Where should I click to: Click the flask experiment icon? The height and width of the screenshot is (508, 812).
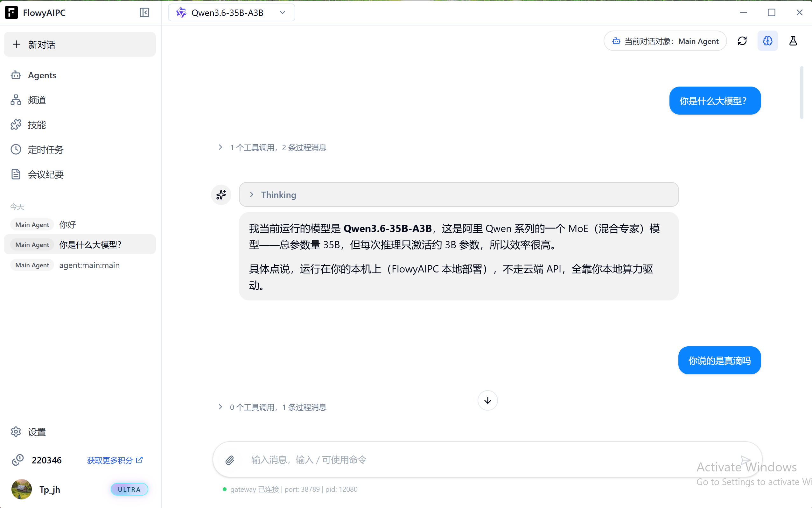[x=793, y=41]
